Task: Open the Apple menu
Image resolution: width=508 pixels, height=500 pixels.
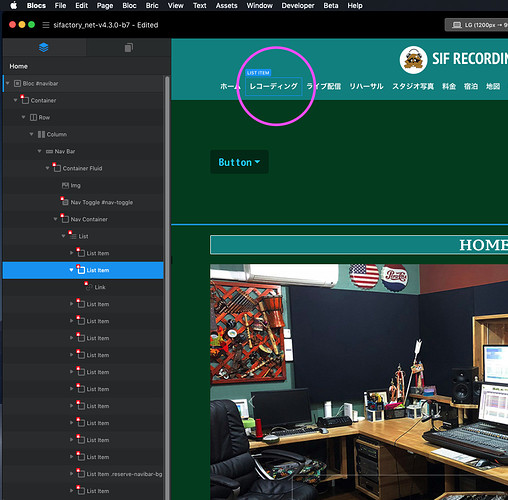Action: (13, 5)
